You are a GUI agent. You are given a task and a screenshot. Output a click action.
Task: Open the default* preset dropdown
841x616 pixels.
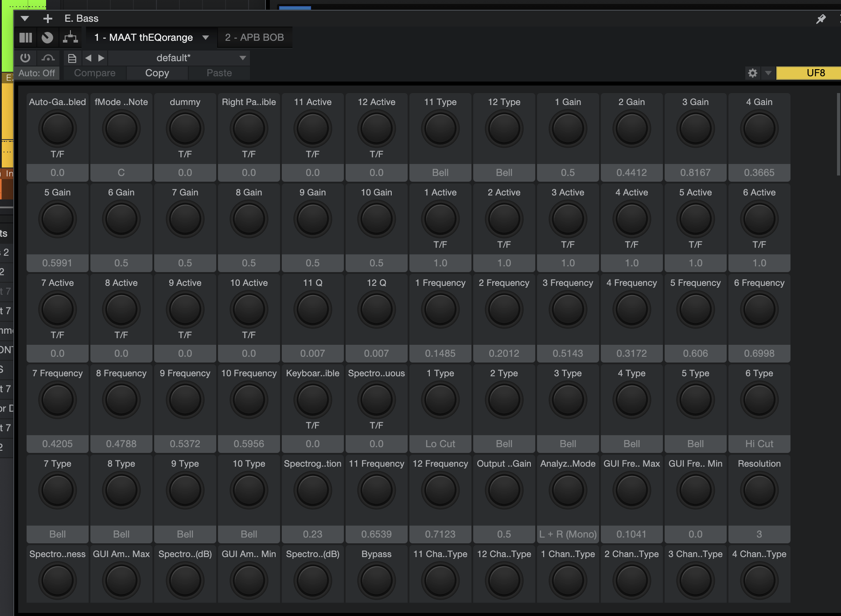179,58
